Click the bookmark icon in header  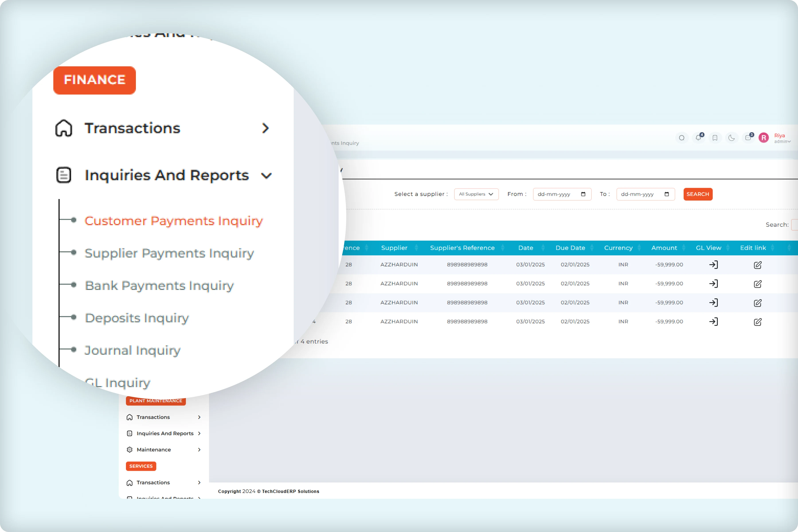point(715,138)
